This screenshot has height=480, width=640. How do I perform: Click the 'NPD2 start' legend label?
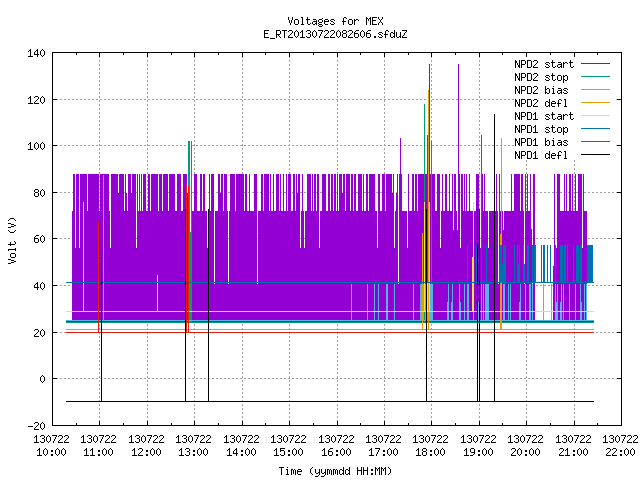pyautogui.click(x=544, y=64)
